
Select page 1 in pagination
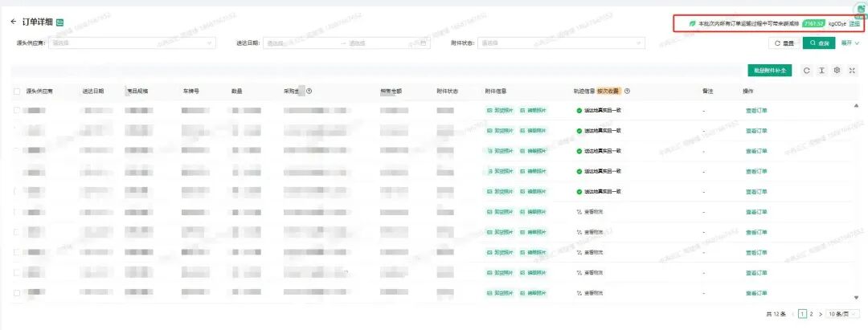point(803,314)
